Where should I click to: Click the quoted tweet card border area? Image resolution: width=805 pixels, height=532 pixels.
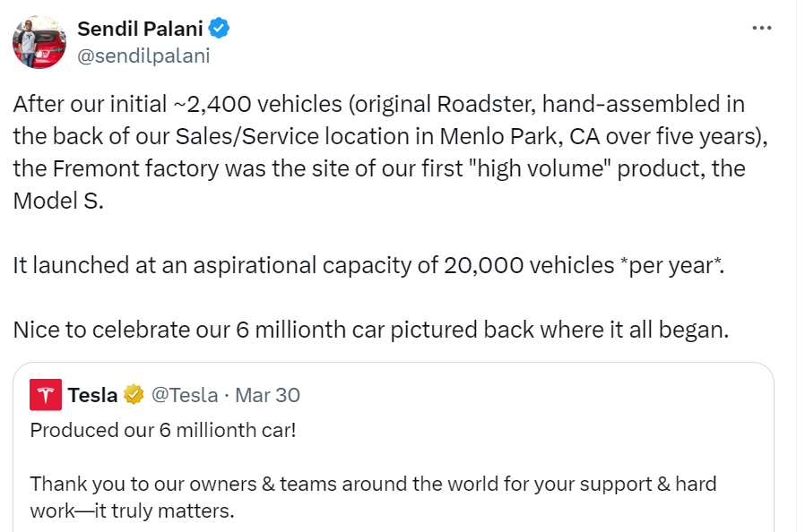pyautogui.click(x=394, y=447)
